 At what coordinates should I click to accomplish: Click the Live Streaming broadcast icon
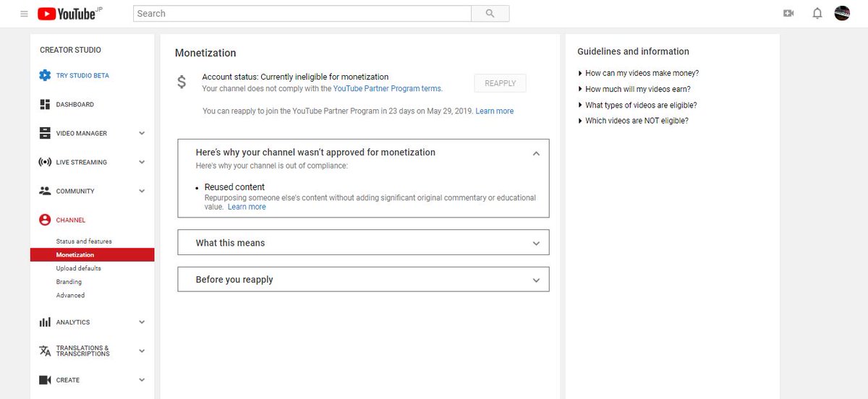tap(45, 162)
